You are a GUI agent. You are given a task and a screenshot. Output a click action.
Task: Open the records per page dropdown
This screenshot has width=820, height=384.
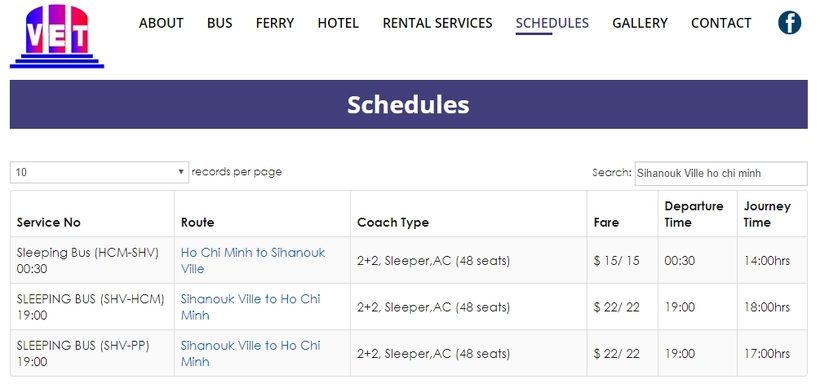tap(99, 172)
